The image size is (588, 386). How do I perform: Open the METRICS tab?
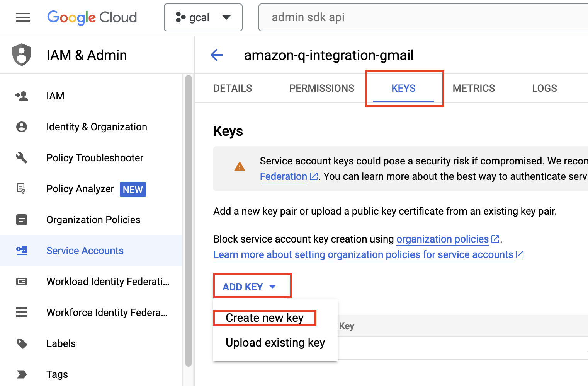pos(474,88)
